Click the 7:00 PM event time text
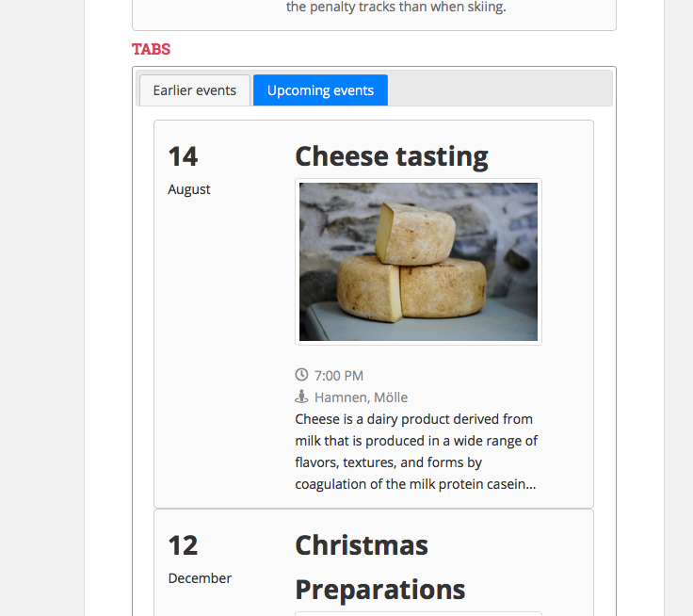The height and width of the screenshot is (616, 693). 339,376
